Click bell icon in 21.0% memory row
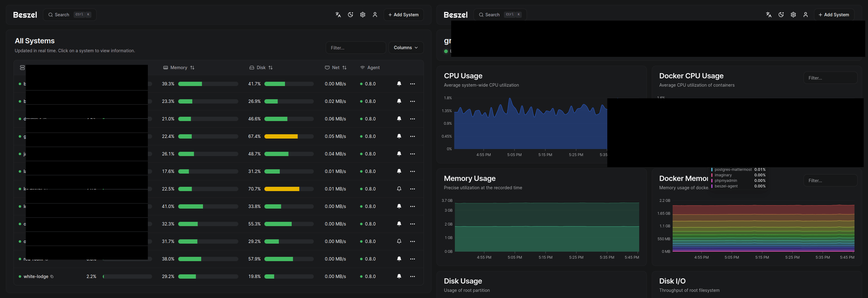Viewport: 868px width, 298px height. tap(399, 119)
